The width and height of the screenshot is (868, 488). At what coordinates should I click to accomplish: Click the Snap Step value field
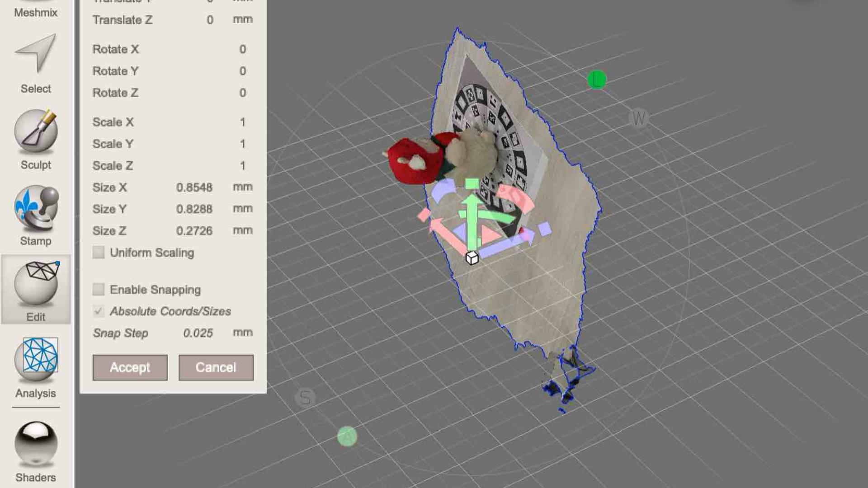tap(198, 333)
